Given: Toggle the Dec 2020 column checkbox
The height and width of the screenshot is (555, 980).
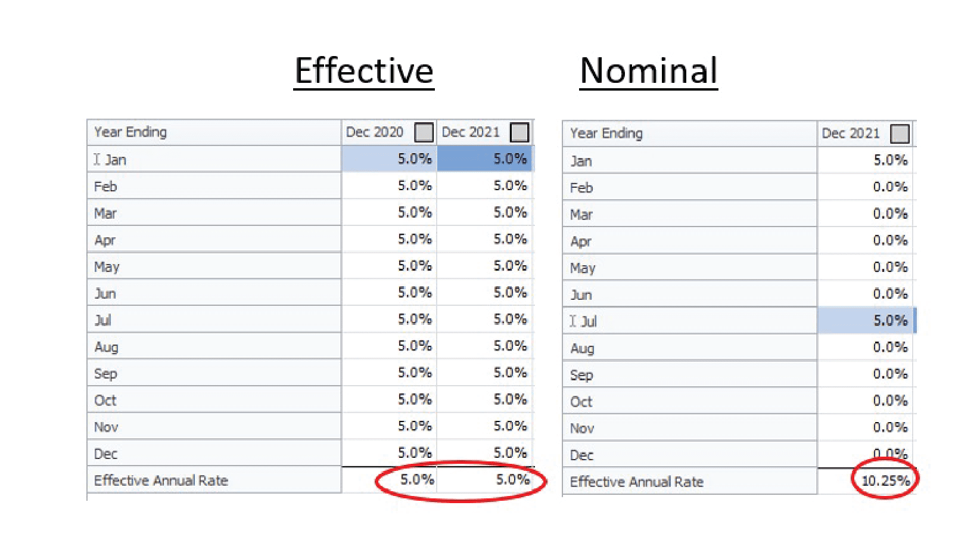Looking at the screenshot, I should (424, 132).
